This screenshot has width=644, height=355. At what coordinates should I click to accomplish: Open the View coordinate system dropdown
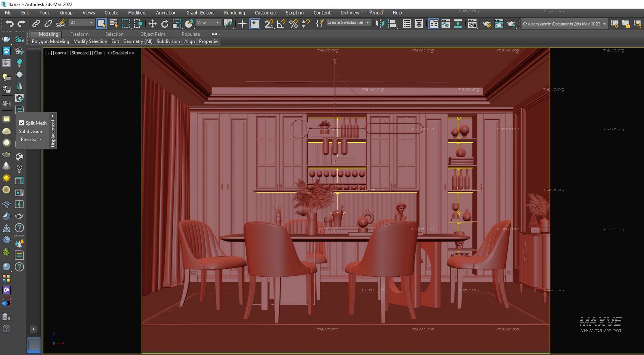[208, 23]
